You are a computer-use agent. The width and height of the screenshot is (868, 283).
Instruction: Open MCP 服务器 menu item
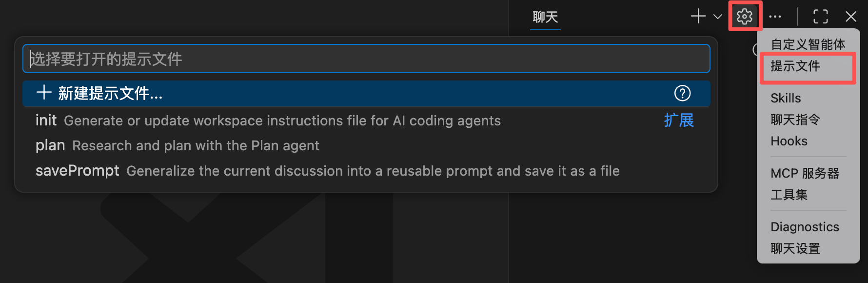(x=805, y=173)
